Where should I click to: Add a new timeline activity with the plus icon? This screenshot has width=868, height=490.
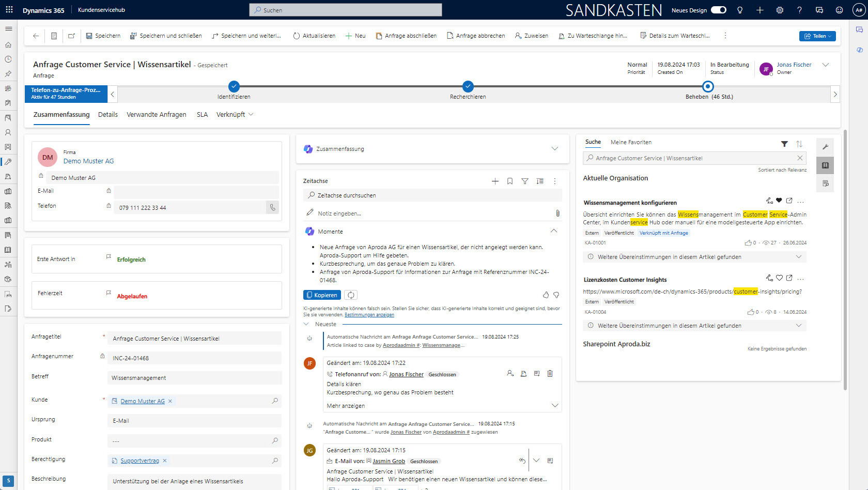(x=495, y=181)
